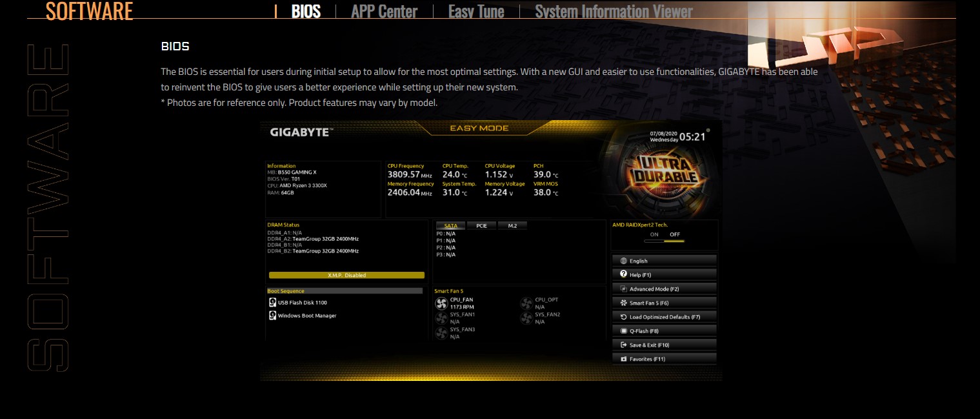This screenshot has height=419, width=980.
Task: Click the CPU Voltage 1.152 V value
Action: [499, 174]
